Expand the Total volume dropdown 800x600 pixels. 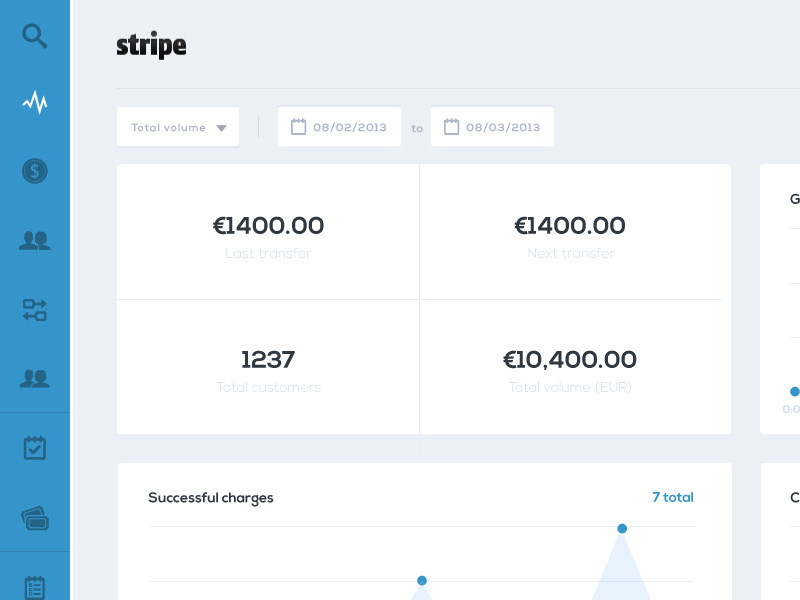coord(178,127)
